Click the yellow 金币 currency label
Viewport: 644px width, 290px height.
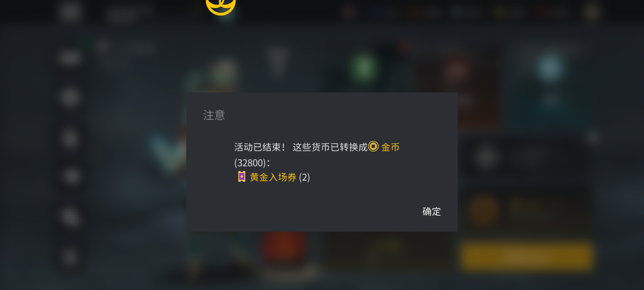coord(390,147)
